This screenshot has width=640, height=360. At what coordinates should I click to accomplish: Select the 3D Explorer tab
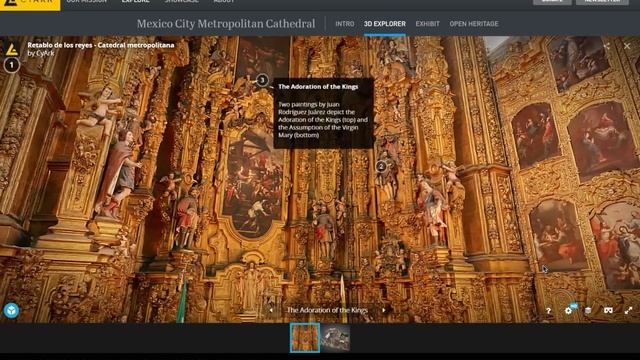[x=384, y=24]
